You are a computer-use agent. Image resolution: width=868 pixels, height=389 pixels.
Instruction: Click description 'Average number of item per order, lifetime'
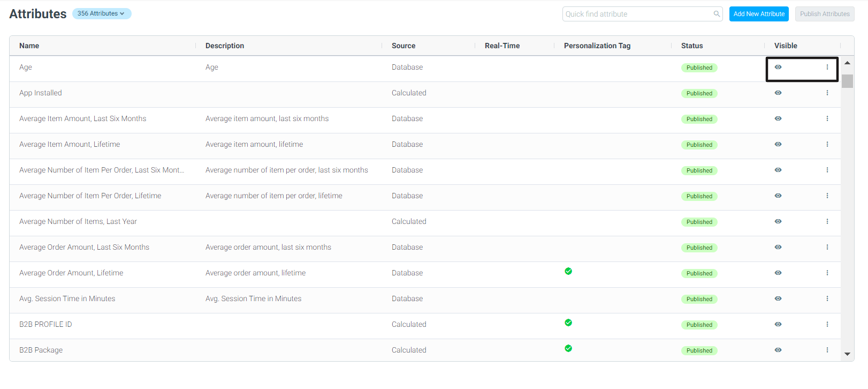(x=274, y=196)
